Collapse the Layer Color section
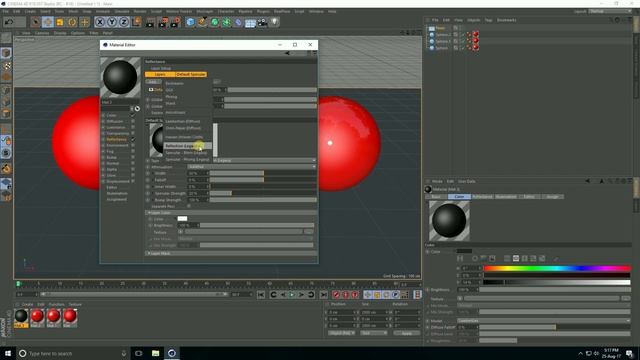This screenshot has width=640, height=360. [x=231, y=213]
